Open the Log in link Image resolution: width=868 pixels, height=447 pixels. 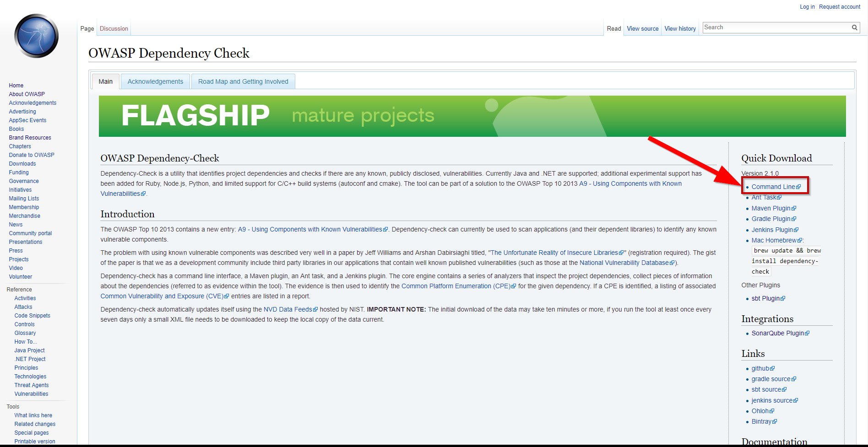coord(807,7)
